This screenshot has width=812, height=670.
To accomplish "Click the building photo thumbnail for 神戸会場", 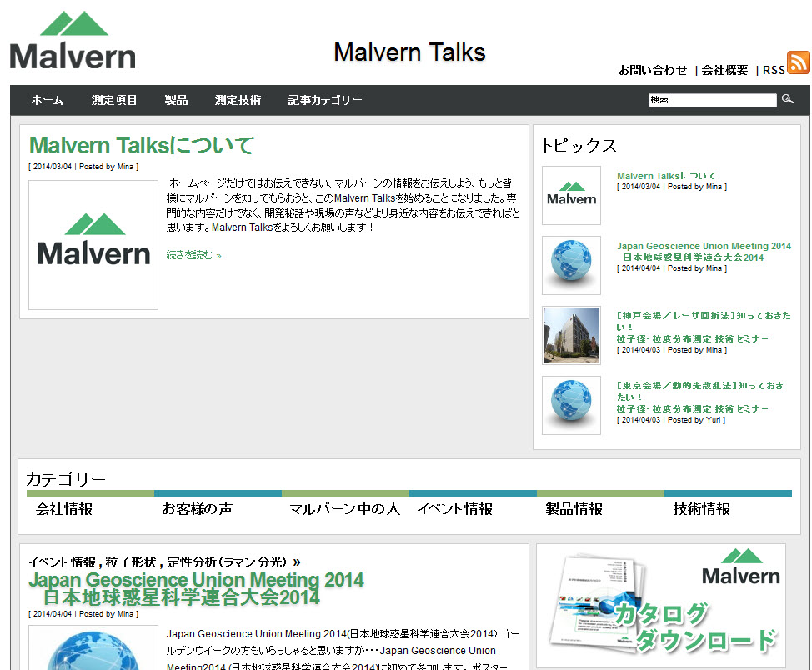I will click(571, 335).
